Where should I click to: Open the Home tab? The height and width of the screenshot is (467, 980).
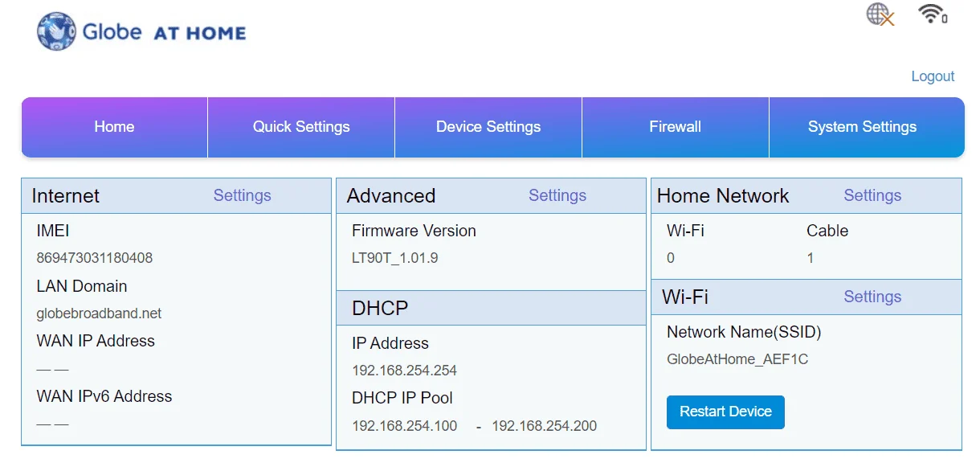(114, 127)
